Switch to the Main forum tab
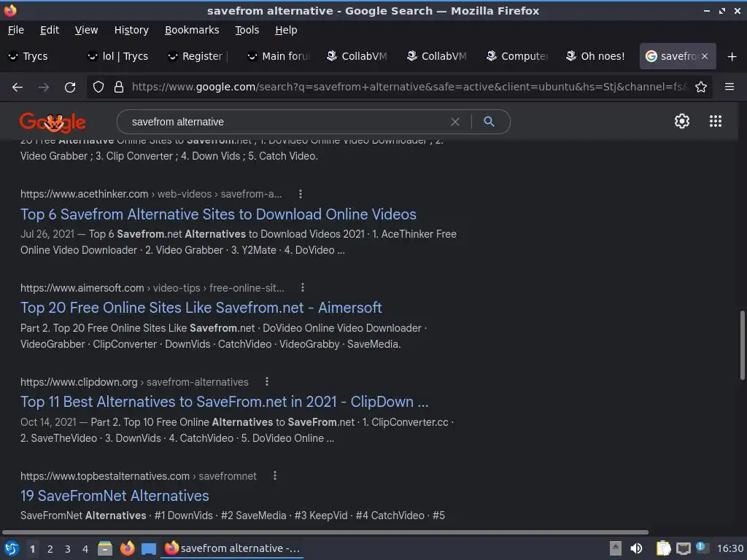747x560 pixels. point(279,56)
